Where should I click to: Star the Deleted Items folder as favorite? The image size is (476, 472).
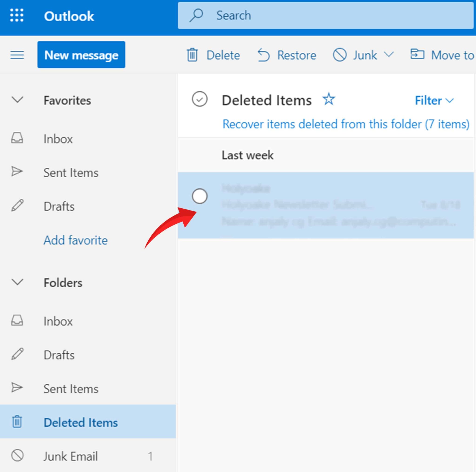click(329, 99)
